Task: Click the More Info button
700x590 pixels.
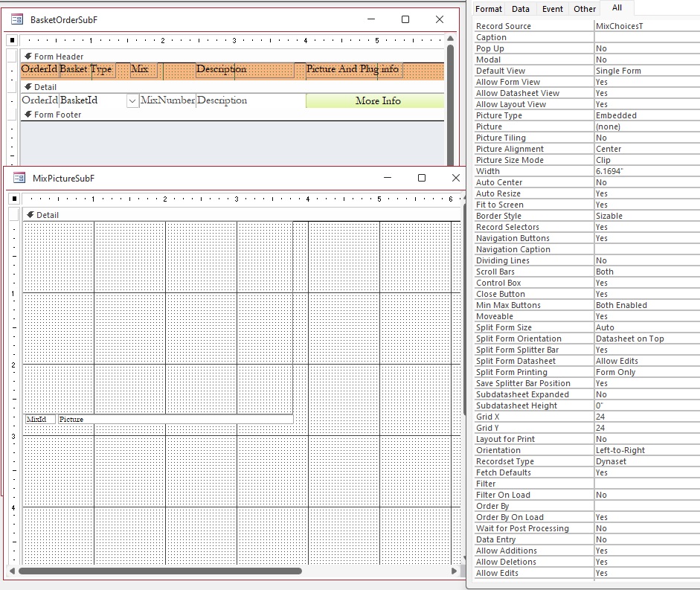Action: point(377,100)
